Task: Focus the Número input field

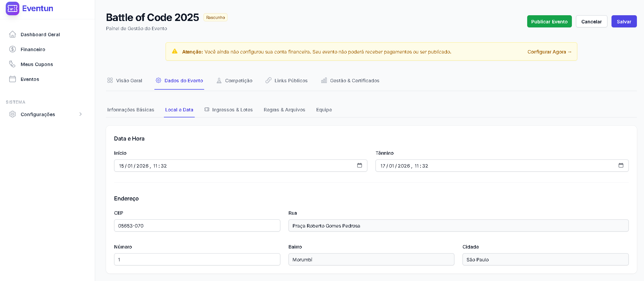Action: (x=197, y=260)
